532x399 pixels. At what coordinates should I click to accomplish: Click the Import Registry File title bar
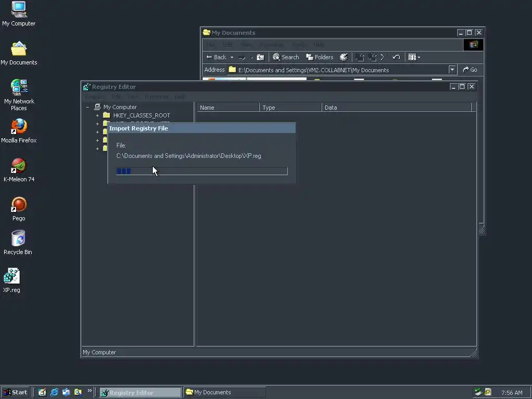pos(202,128)
